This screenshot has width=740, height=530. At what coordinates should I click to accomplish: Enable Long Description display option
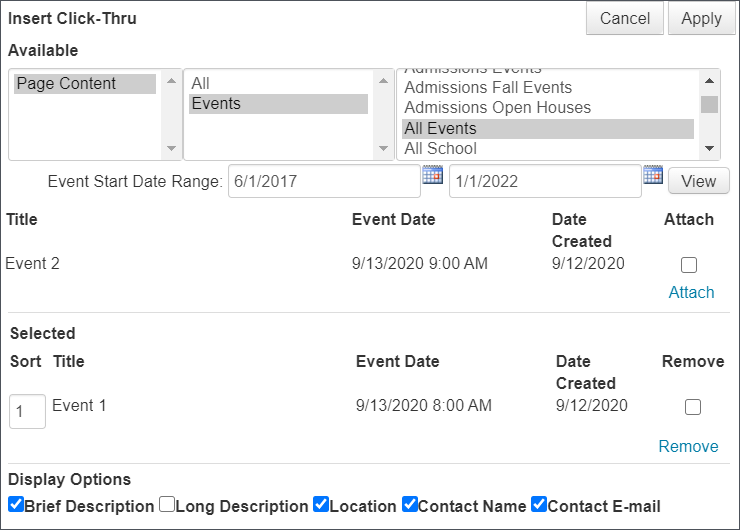167,504
